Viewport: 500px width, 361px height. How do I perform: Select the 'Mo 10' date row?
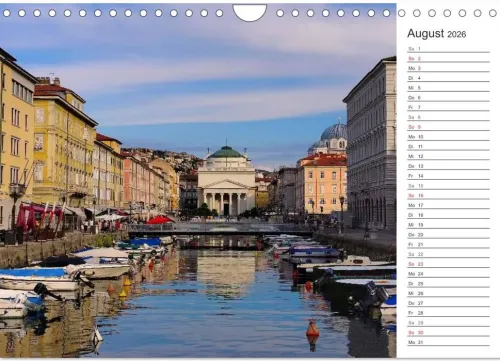[448, 137]
